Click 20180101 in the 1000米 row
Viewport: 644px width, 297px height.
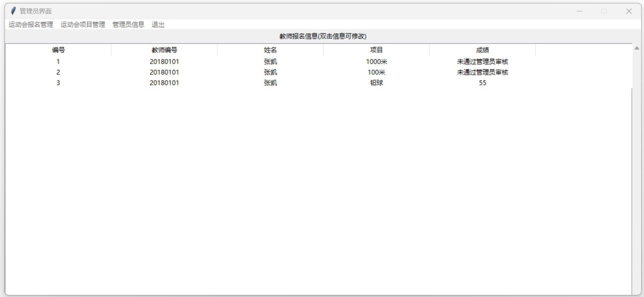click(x=164, y=61)
